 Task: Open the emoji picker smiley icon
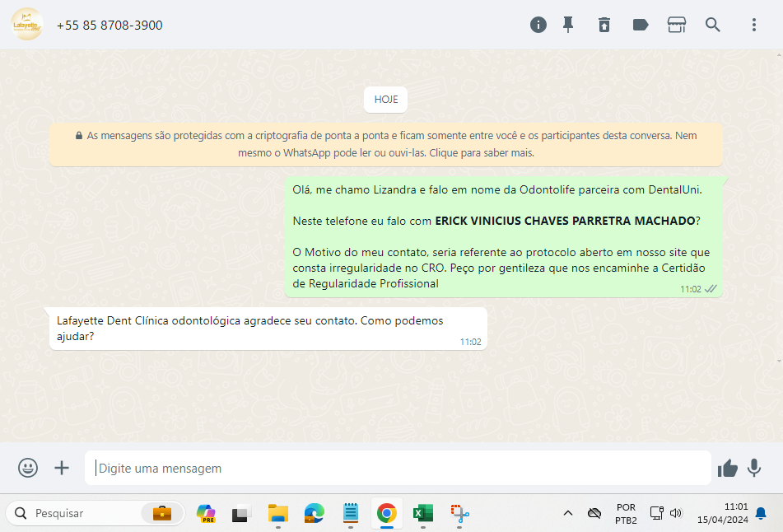pos(28,468)
